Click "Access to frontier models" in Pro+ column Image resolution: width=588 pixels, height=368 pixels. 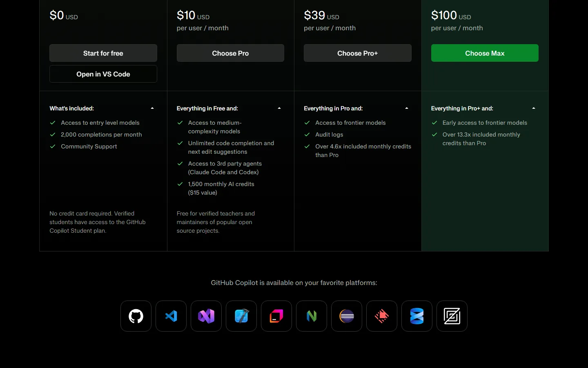click(x=350, y=123)
